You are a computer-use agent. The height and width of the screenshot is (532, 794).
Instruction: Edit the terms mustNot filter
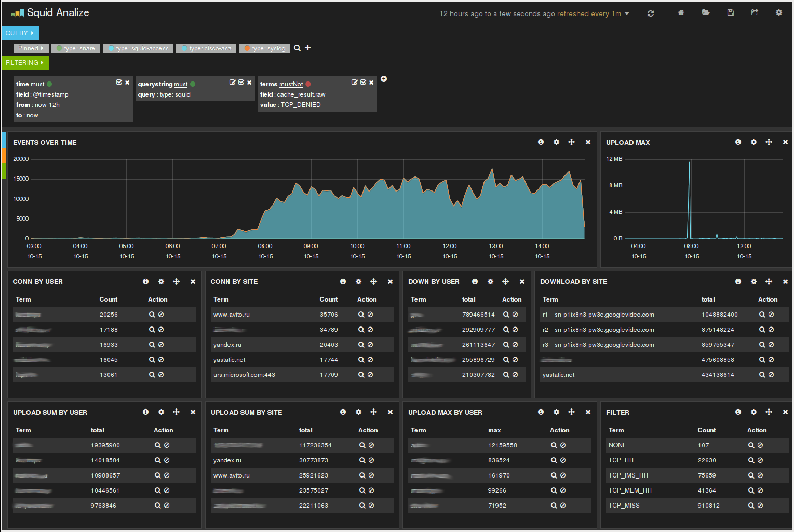[x=355, y=82]
